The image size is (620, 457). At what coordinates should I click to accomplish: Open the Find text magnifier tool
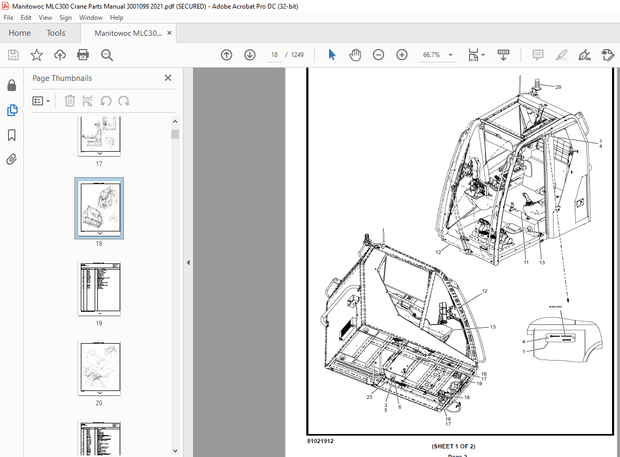pos(107,55)
